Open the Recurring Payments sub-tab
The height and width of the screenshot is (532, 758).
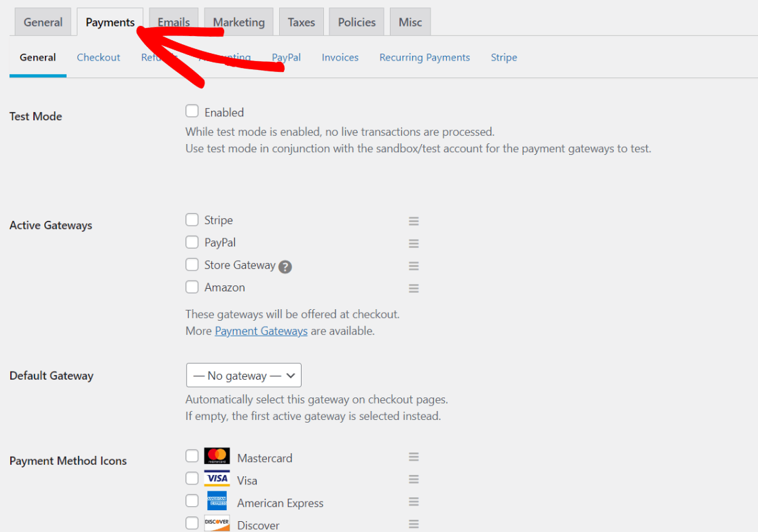pyautogui.click(x=425, y=57)
